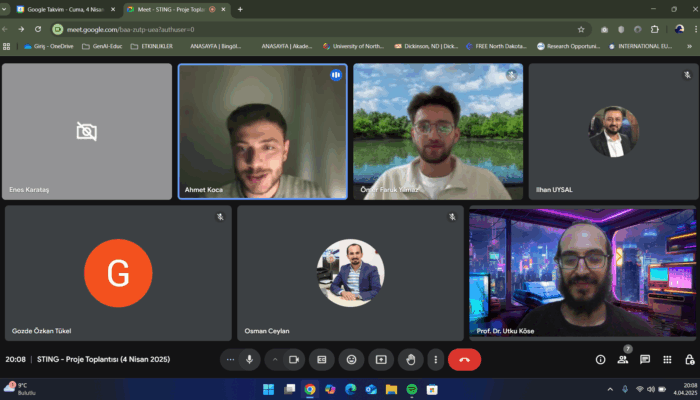
Task: Open a new browser tab
Action: 240,9
